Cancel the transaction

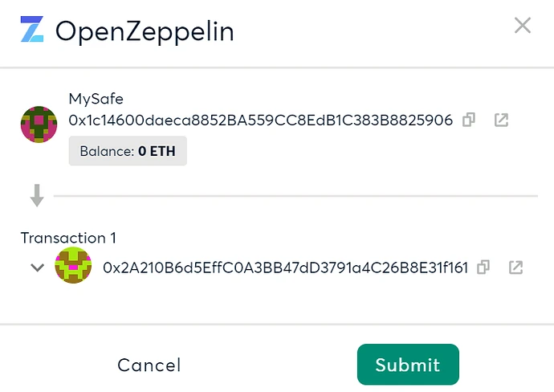click(x=149, y=365)
